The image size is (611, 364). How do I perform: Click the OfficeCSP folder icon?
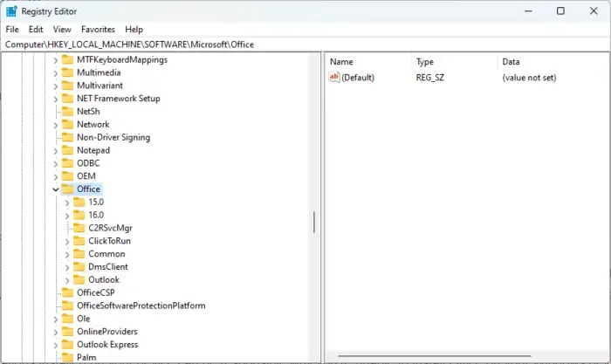point(67,292)
